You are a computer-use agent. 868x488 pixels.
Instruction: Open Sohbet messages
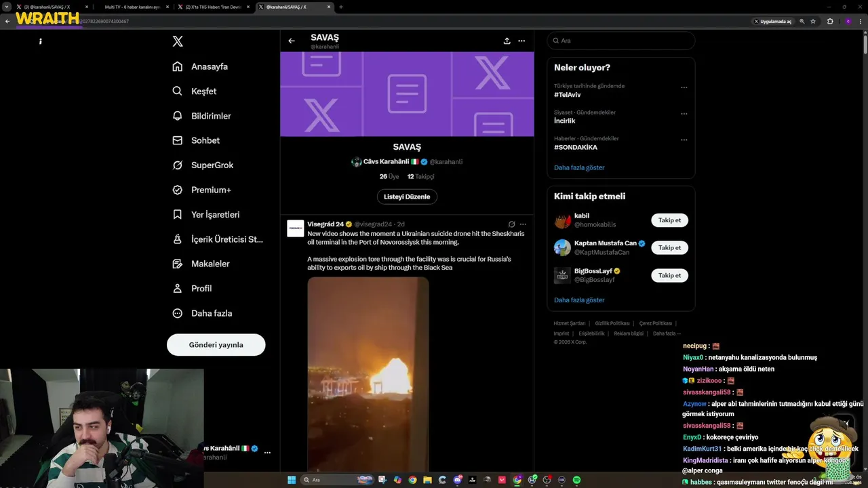point(196,140)
